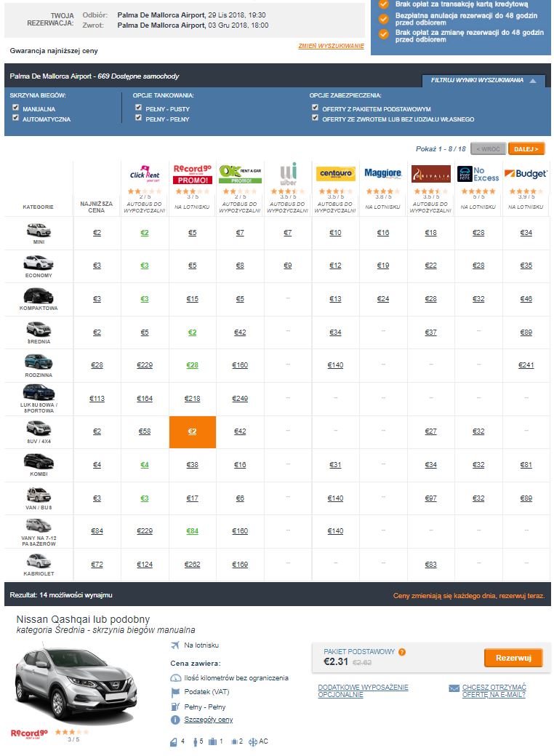
Task: Choose the Kompaktowa car category icon
Action: 39,295
